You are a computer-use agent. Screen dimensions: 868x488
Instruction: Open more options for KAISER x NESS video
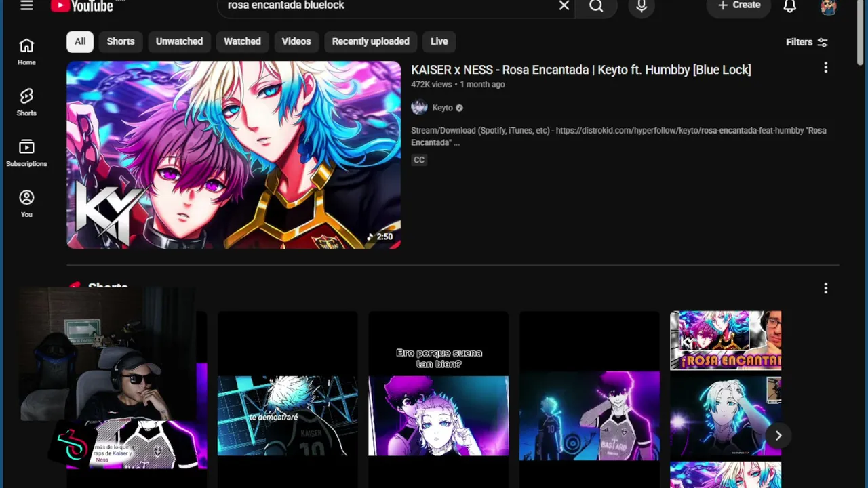pos(825,68)
